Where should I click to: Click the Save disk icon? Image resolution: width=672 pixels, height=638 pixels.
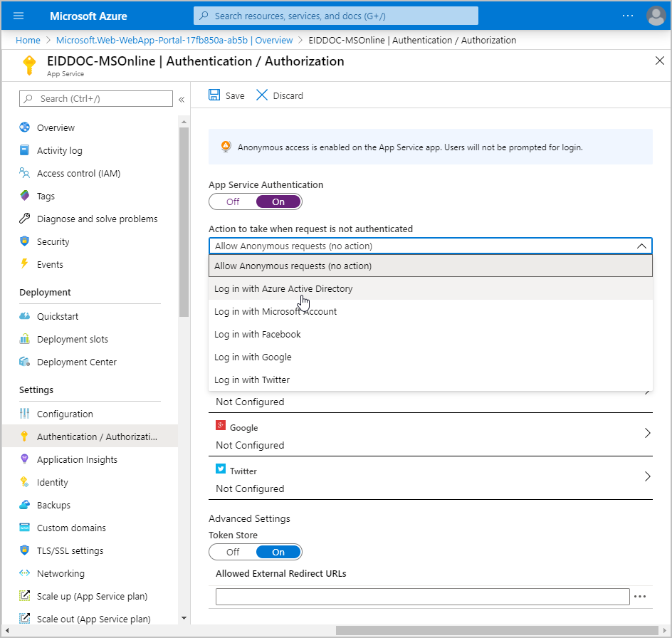tap(214, 95)
